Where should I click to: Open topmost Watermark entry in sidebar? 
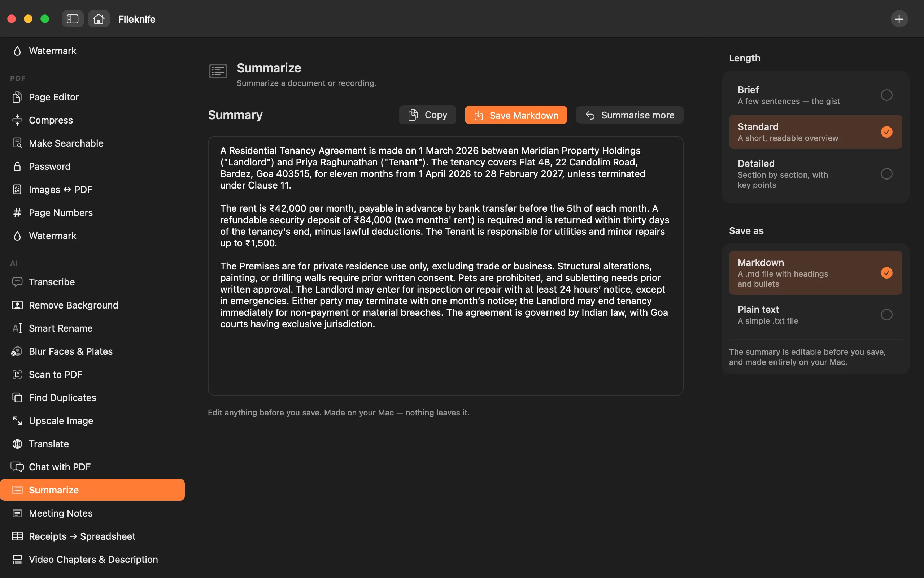tap(92, 51)
